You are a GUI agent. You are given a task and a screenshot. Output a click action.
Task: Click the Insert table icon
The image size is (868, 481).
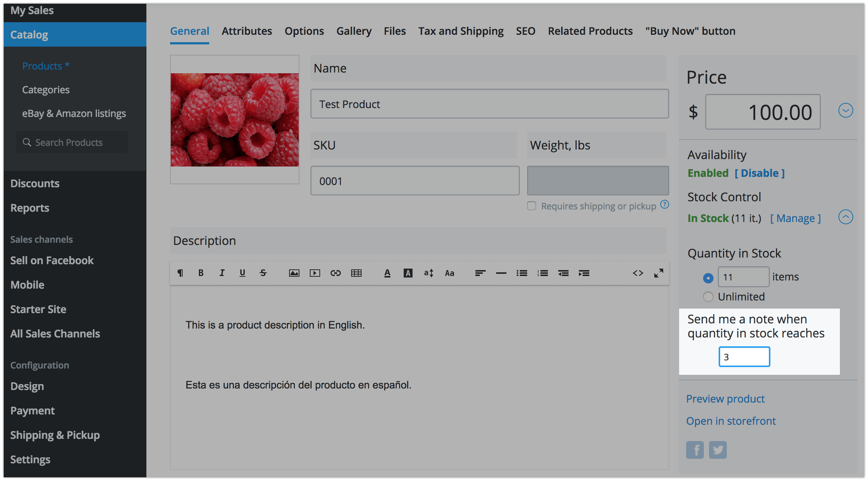(356, 273)
